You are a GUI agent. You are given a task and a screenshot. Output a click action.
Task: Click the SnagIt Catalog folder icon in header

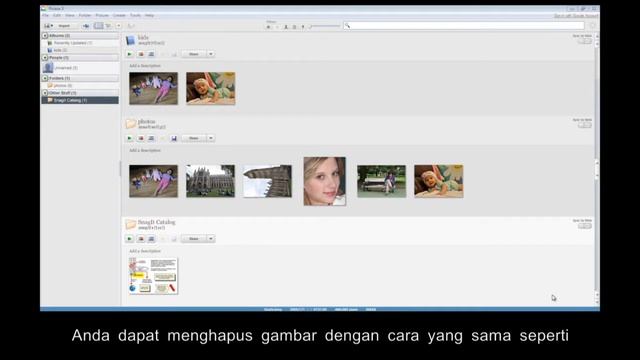click(131, 224)
